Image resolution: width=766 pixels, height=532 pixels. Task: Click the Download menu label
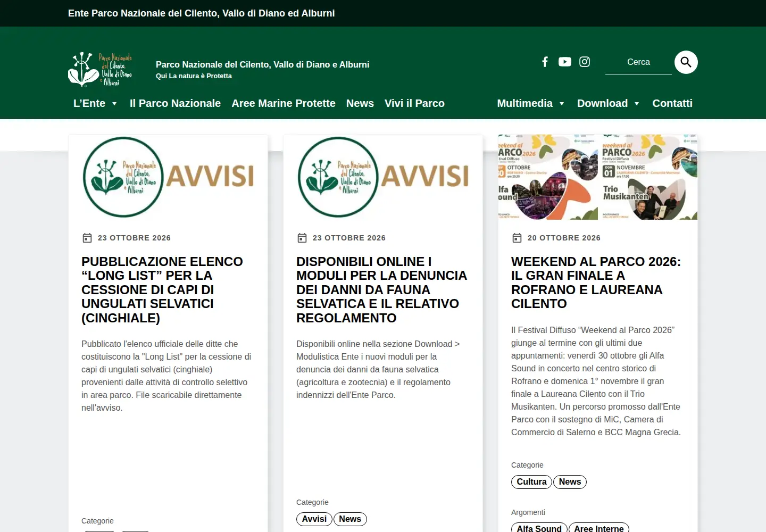coord(602,103)
